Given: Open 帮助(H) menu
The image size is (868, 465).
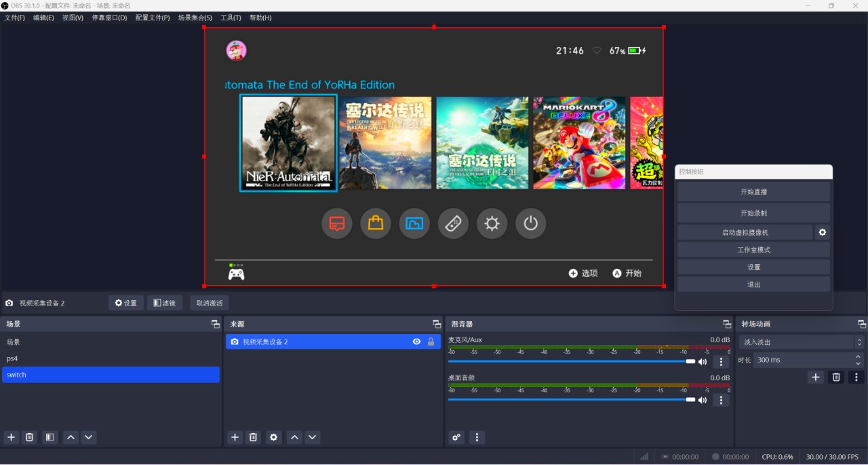Looking at the screenshot, I should 260,18.
